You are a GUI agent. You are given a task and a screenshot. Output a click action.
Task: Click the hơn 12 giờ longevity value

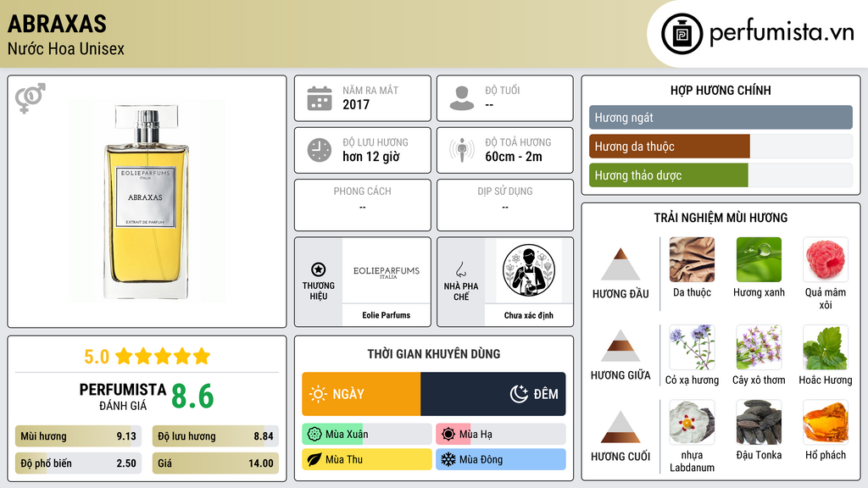coord(371,157)
